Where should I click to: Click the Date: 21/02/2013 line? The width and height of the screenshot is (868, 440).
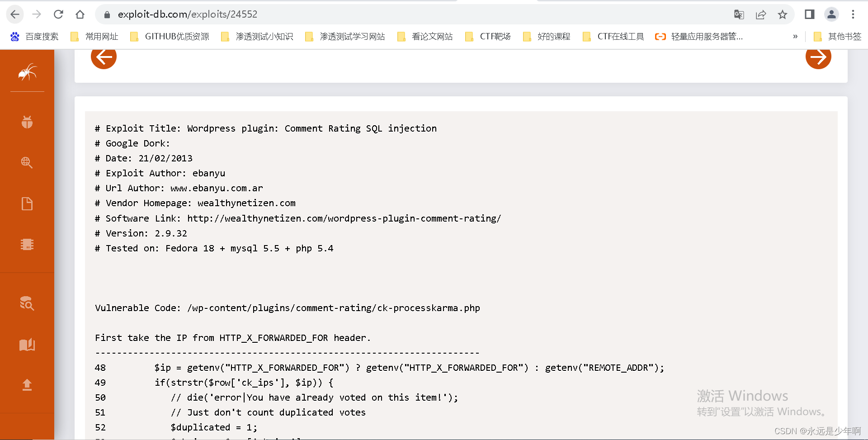tap(144, 158)
